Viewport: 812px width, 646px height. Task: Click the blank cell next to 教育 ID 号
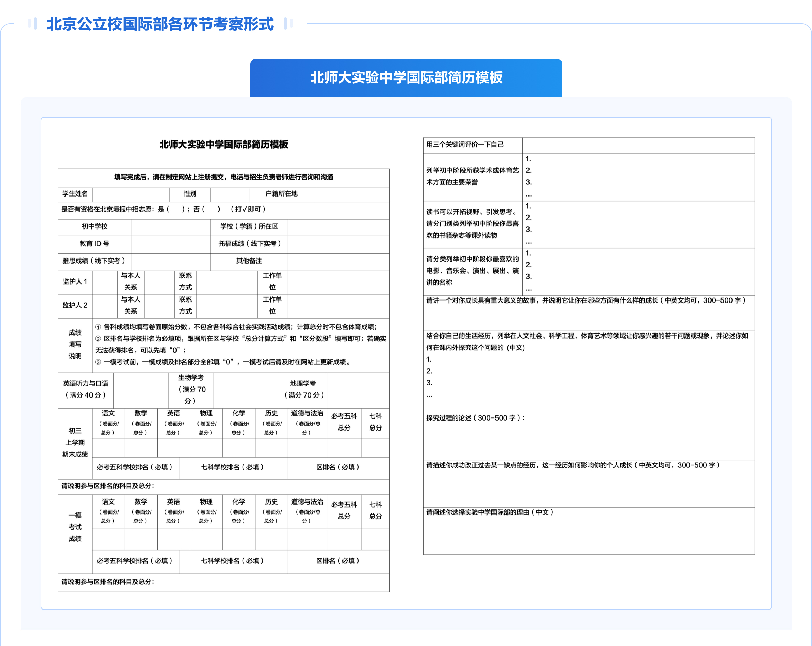pyautogui.click(x=171, y=245)
